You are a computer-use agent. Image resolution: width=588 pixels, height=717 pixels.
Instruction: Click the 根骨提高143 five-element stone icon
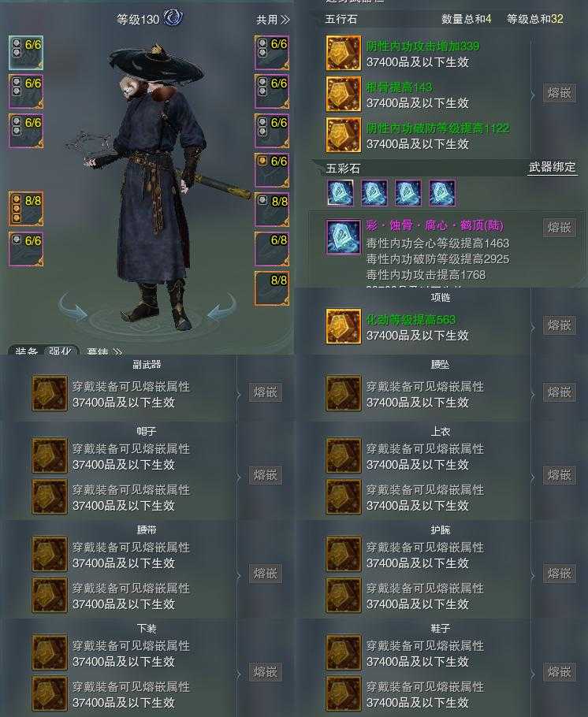pos(343,95)
